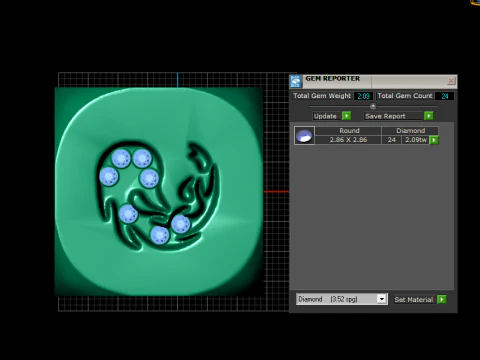Select the 2.86 X 2.86 size cell

coord(348,140)
